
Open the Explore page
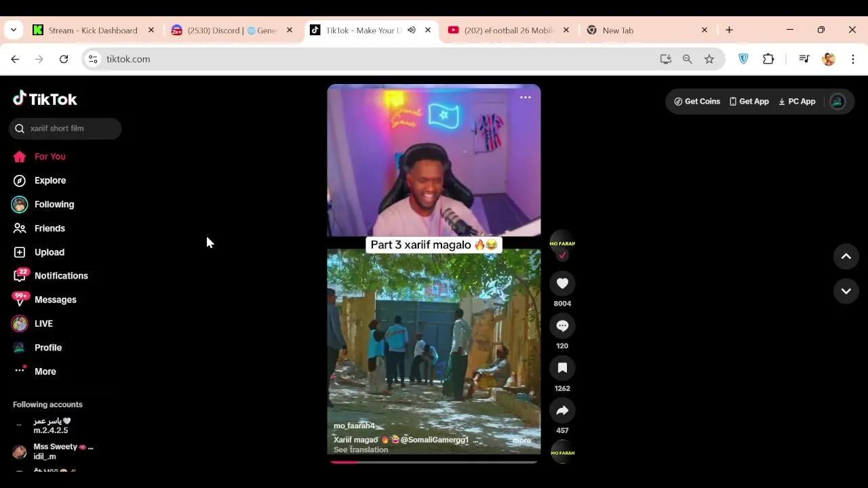point(39,180)
